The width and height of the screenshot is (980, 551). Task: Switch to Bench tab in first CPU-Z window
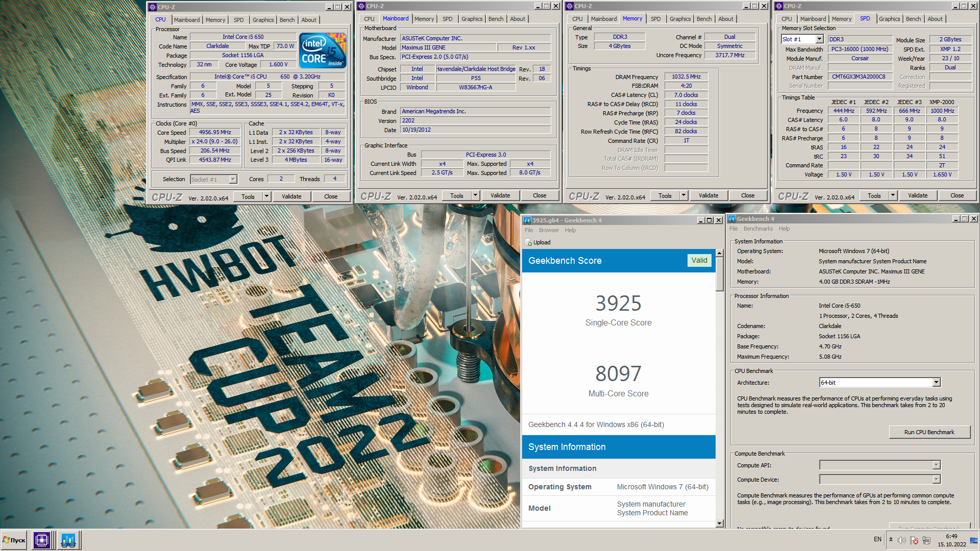287,20
